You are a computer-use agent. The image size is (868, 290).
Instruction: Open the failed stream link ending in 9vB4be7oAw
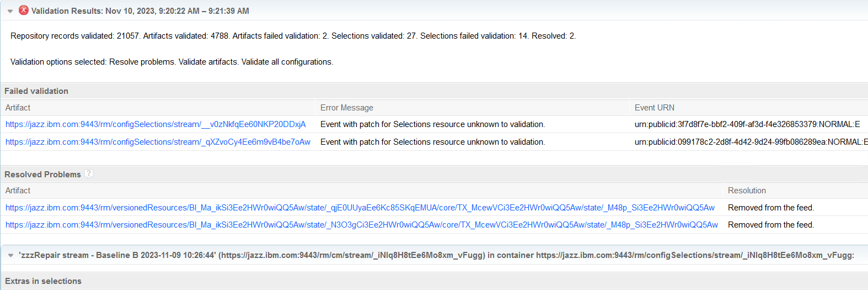(158, 142)
